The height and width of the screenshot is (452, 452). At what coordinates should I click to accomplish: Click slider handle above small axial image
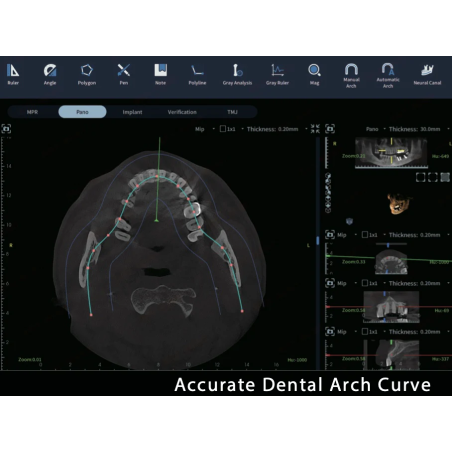[388, 245]
